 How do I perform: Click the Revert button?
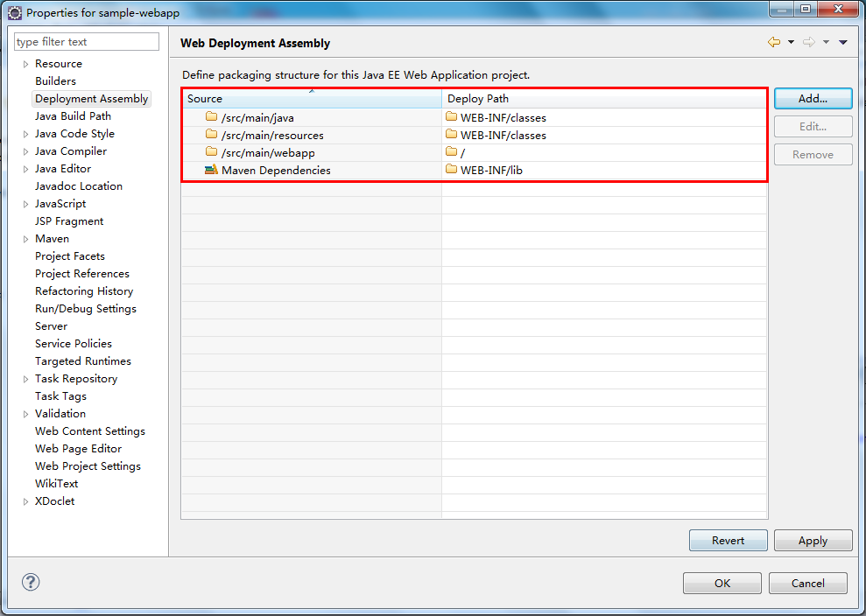tap(728, 541)
